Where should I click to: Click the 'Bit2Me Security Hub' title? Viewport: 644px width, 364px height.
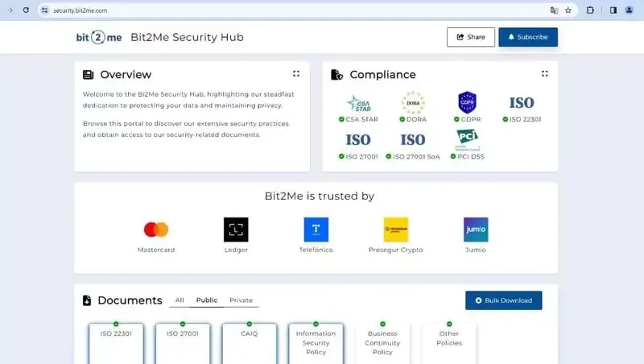[x=188, y=37]
